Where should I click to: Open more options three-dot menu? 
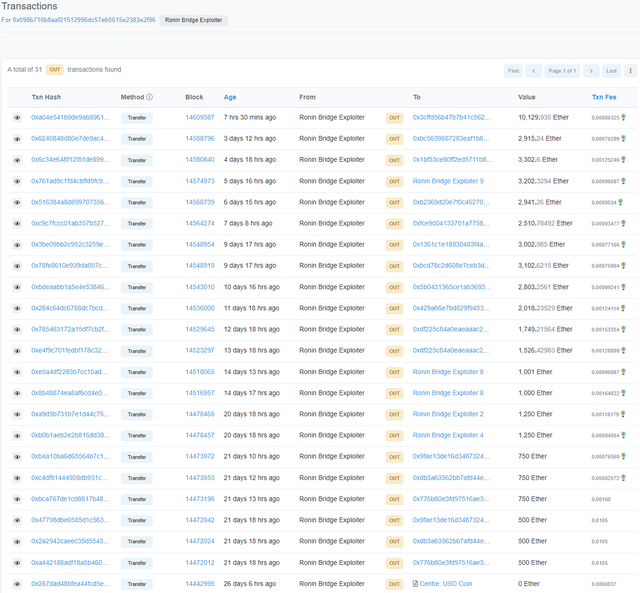630,71
